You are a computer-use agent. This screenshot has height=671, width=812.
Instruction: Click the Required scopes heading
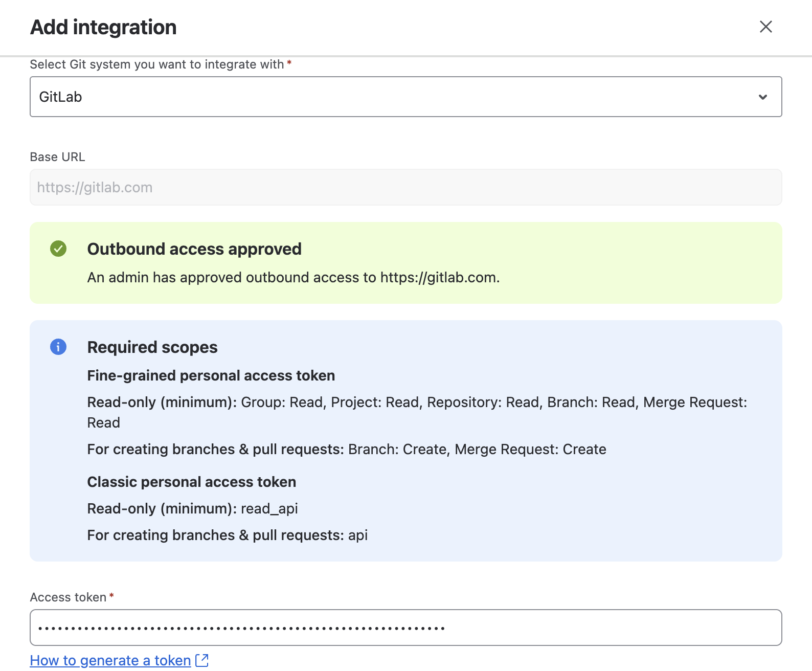pyautogui.click(x=152, y=347)
